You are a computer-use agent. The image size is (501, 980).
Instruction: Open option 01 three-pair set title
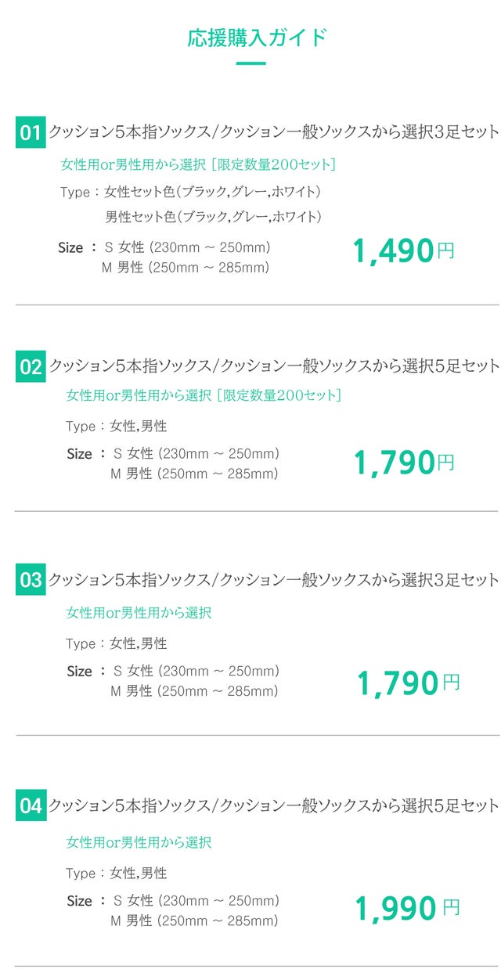tap(273, 132)
